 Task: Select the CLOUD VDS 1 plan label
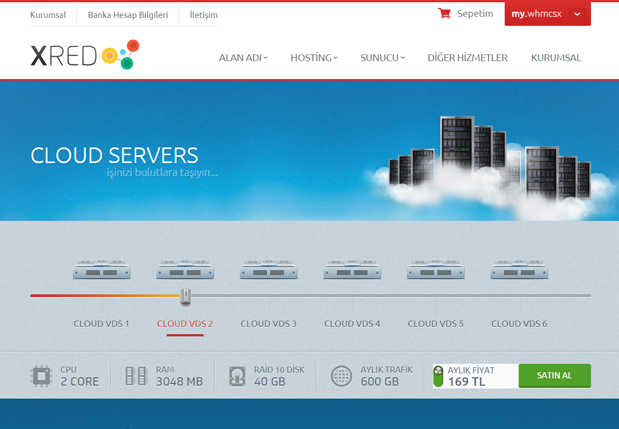coord(101,324)
